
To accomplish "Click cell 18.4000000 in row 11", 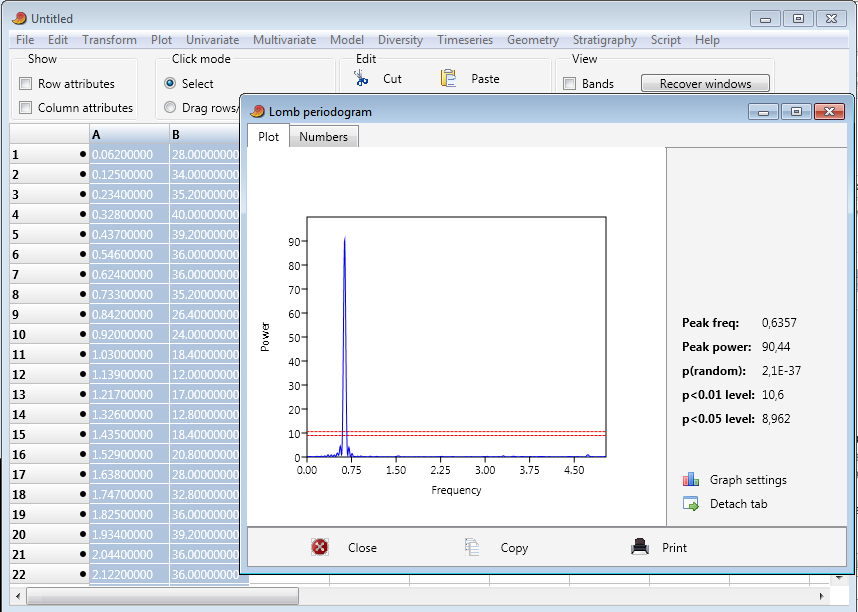I will pyautogui.click(x=205, y=354).
